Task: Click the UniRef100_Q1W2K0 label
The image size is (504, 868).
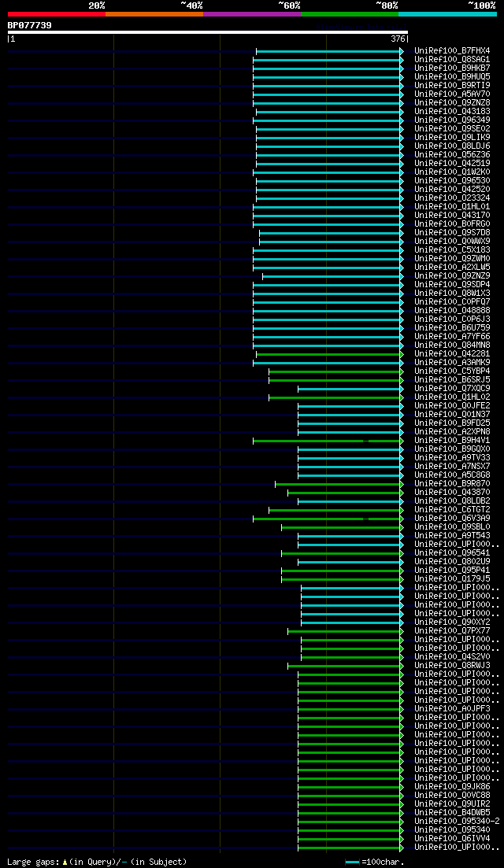Action: 452,172
